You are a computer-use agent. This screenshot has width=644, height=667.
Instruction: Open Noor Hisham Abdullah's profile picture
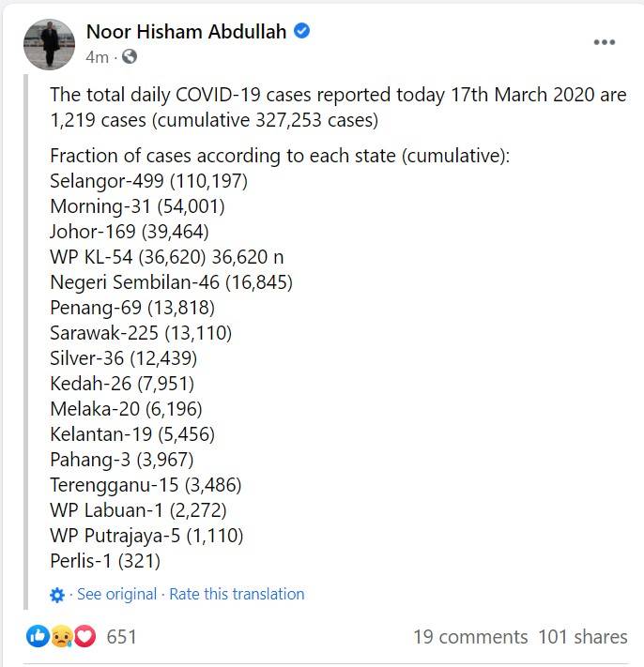[x=49, y=44]
